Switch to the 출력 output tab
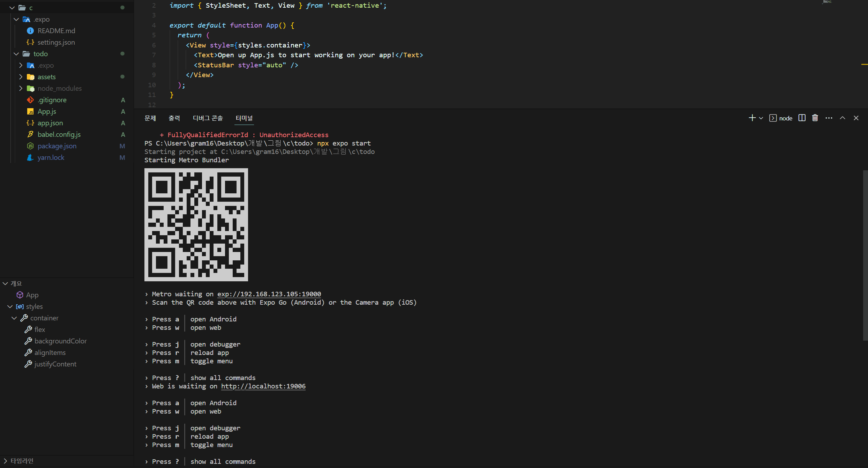The height and width of the screenshot is (468, 868). (x=174, y=118)
